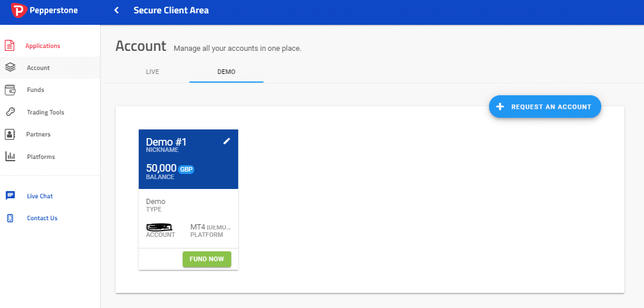Viewport: 644px width, 308px height.
Task: Click 'Manage all your accounts in one place.' text
Action: pos(238,49)
